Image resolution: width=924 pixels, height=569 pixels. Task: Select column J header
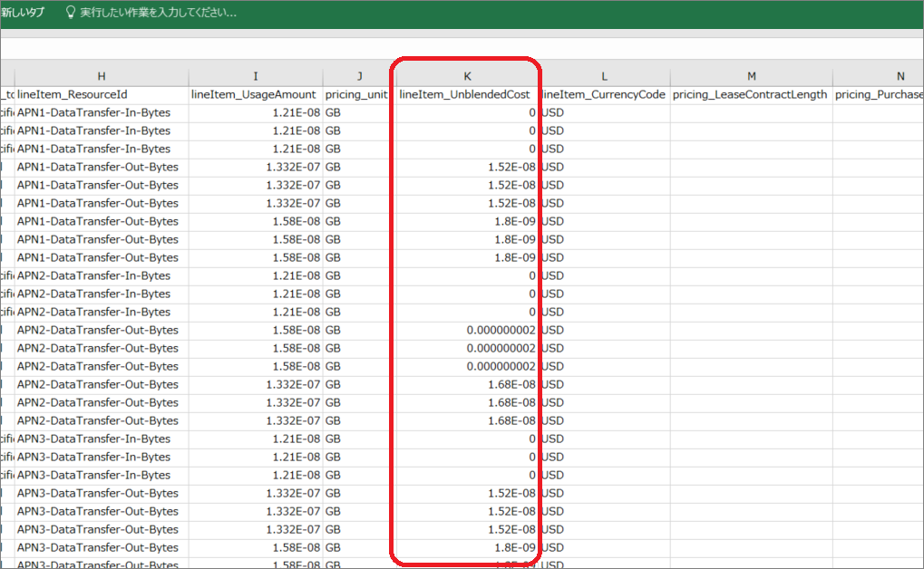tap(359, 76)
